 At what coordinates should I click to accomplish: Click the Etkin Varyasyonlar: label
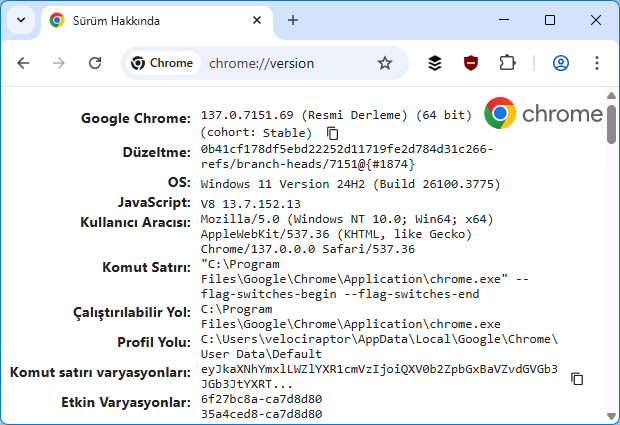tap(126, 402)
